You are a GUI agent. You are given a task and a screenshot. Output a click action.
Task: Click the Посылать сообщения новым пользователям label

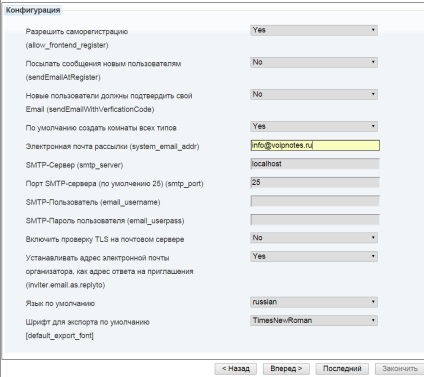coord(103,64)
